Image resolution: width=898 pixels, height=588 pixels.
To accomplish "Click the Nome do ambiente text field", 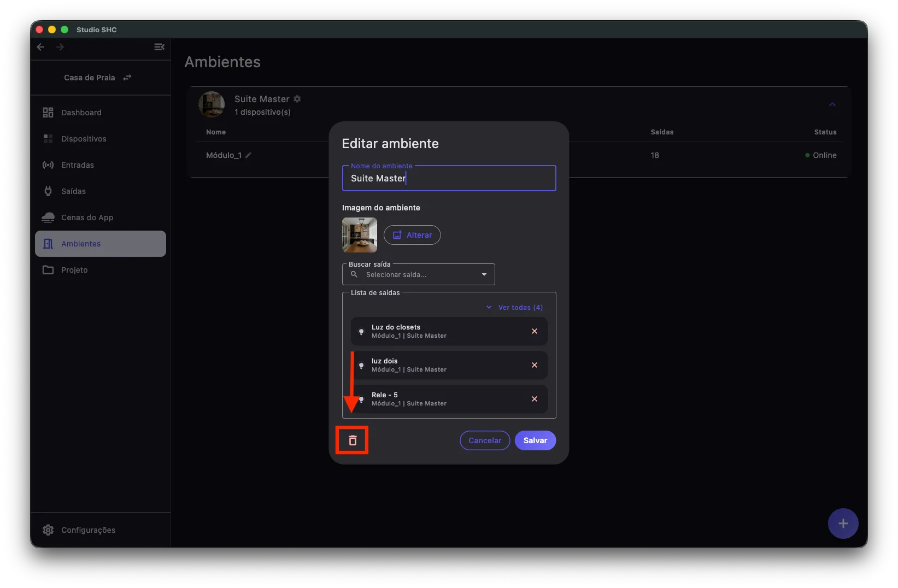I will [x=449, y=178].
